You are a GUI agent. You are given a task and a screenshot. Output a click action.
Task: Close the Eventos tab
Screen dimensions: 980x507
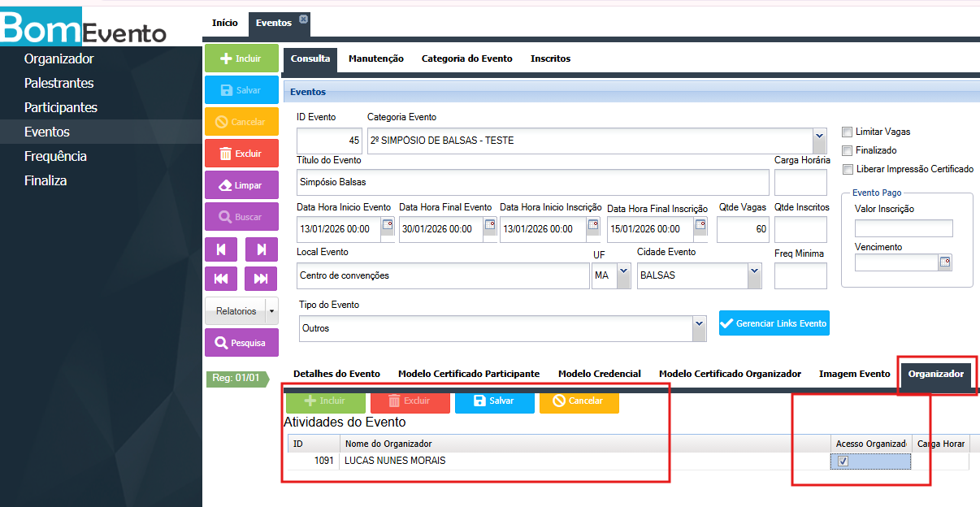pyautogui.click(x=303, y=19)
